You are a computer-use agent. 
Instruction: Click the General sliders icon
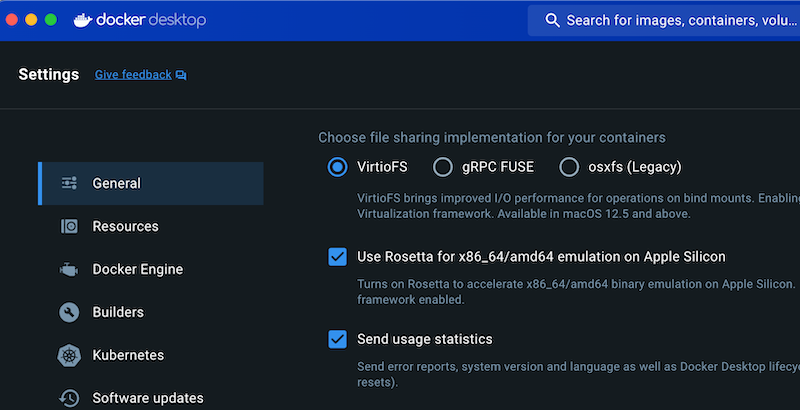point(69,183)
